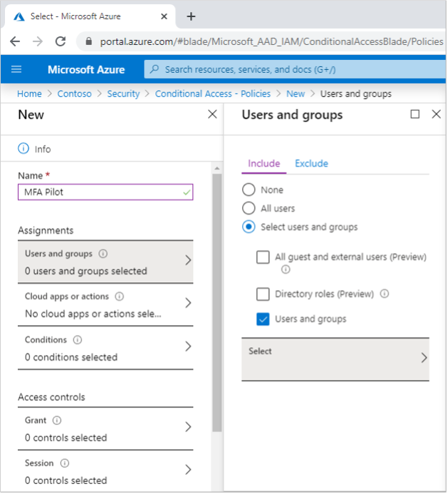Click the browser address bar URL
448x494 pixels.
pos(271,41)
